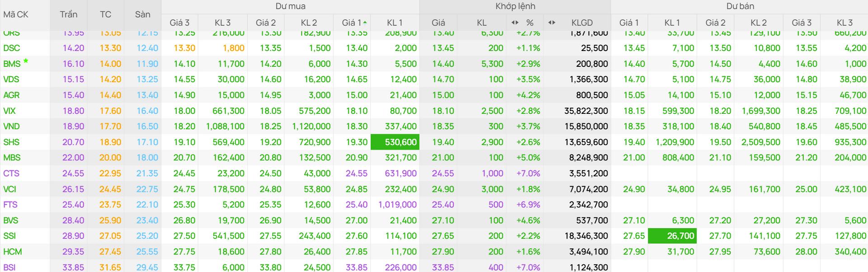Click the 1,088,100 bid volume in VND row
The width and height of the screenshot is (868, 272).
tap(225, 127)
